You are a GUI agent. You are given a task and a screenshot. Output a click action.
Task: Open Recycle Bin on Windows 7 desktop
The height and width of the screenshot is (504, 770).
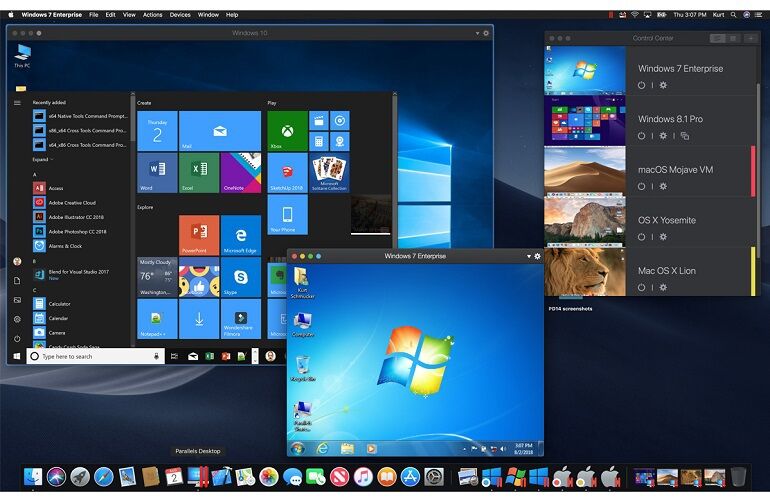pyautogui.click(x=303, y=368)
